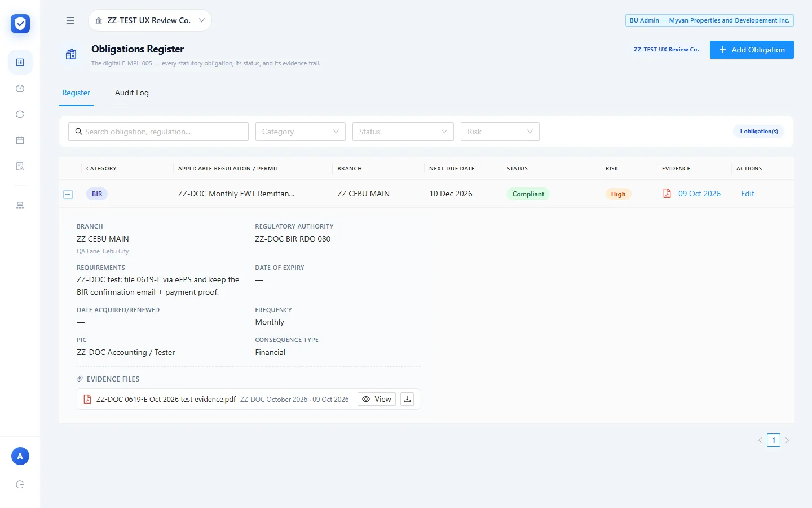Switch to the Register tab
Screen dimensions: 812x508
(x=76, y=93)
